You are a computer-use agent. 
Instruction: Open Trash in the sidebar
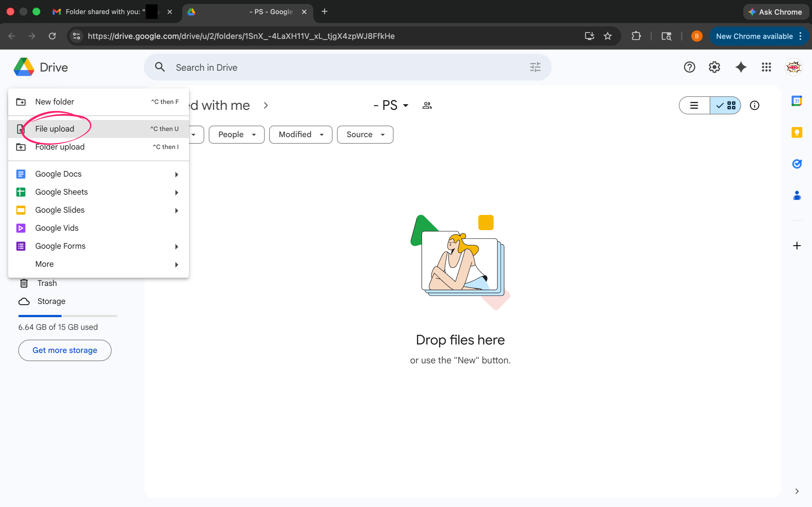[47, 283]
